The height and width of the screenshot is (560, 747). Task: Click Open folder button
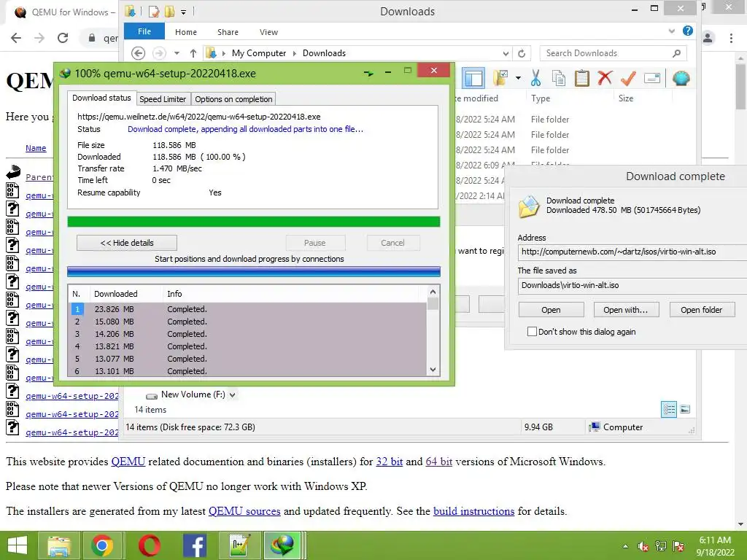click(702, 309)
